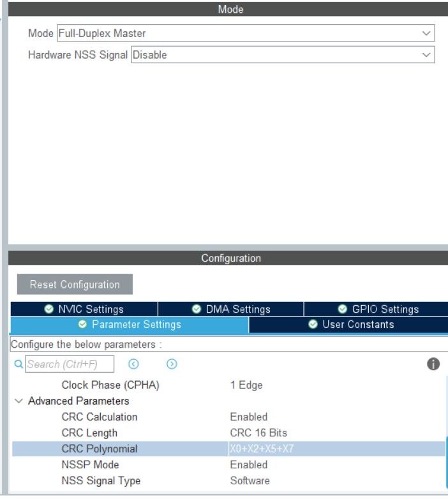Open the Hardware NSS Signal dropdown

point(283,55)
